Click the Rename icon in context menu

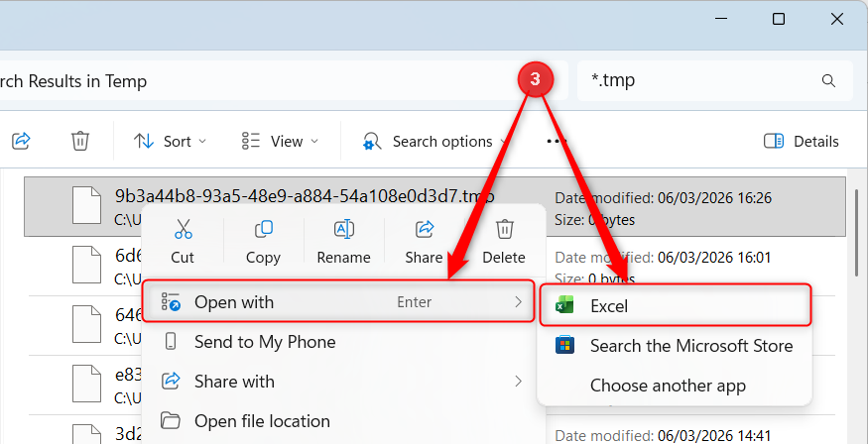click(343, 229)
